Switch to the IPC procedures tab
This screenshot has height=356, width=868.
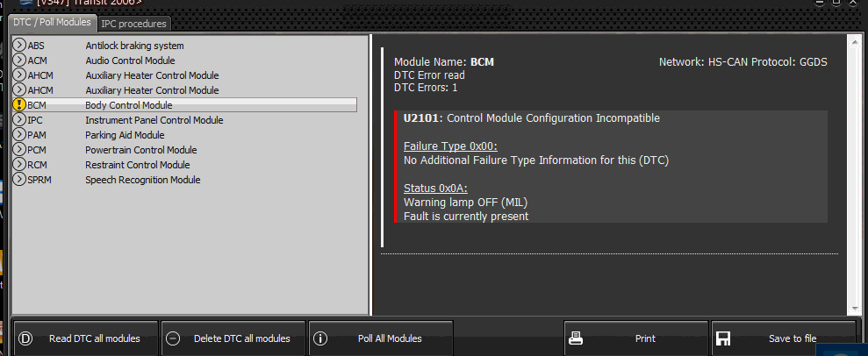click(133, 24)
